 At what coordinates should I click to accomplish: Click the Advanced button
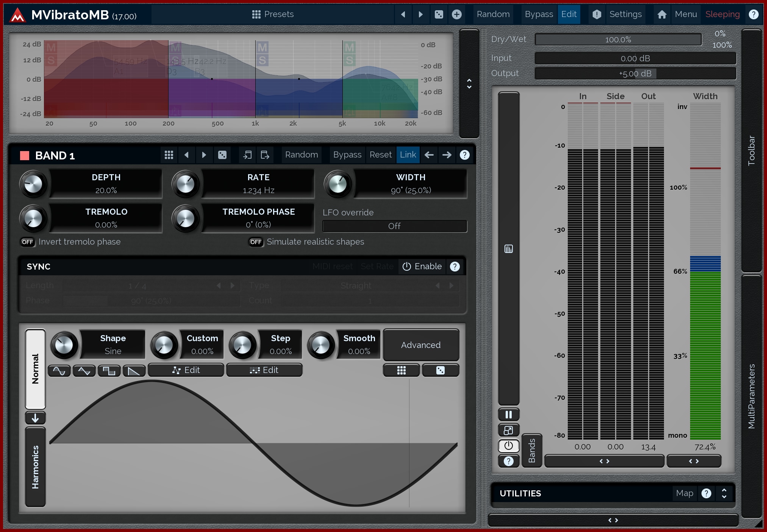(421, 345)
